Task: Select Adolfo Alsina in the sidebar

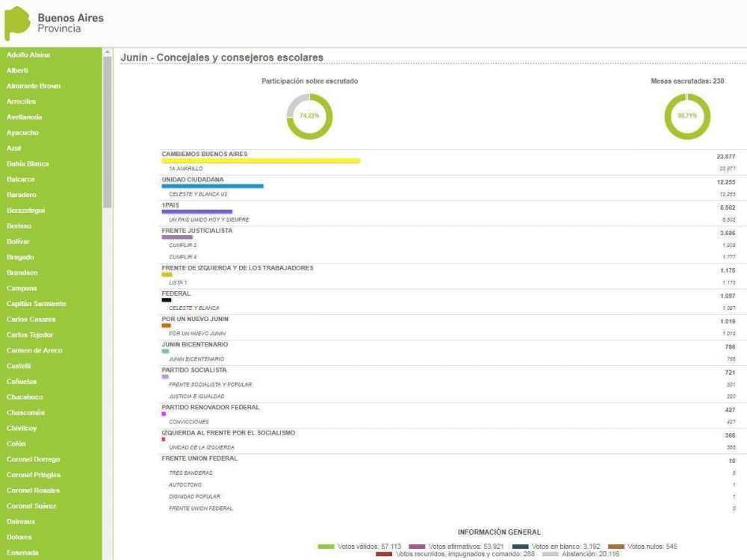Action: click(28, 55)
